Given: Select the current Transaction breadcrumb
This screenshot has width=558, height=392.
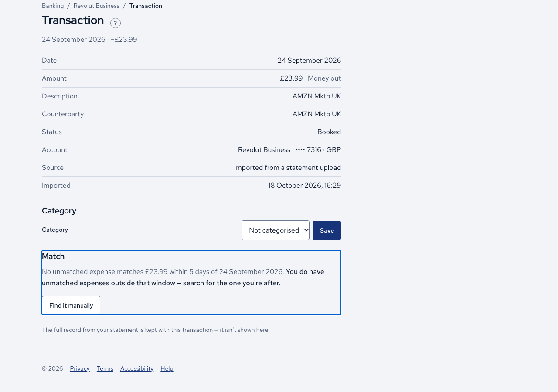Looking at the screenshot, I should 146,6.
